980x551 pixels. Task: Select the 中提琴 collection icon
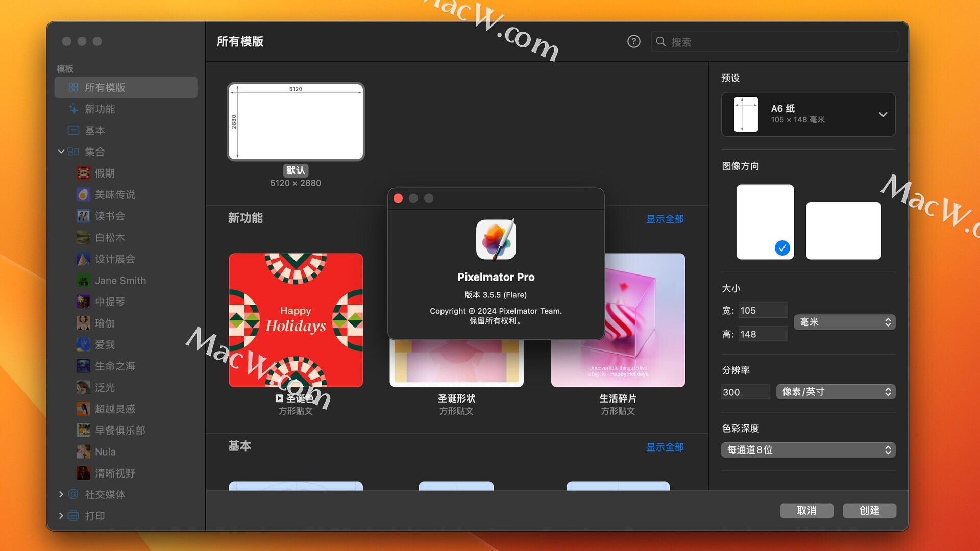pos(83,302)
